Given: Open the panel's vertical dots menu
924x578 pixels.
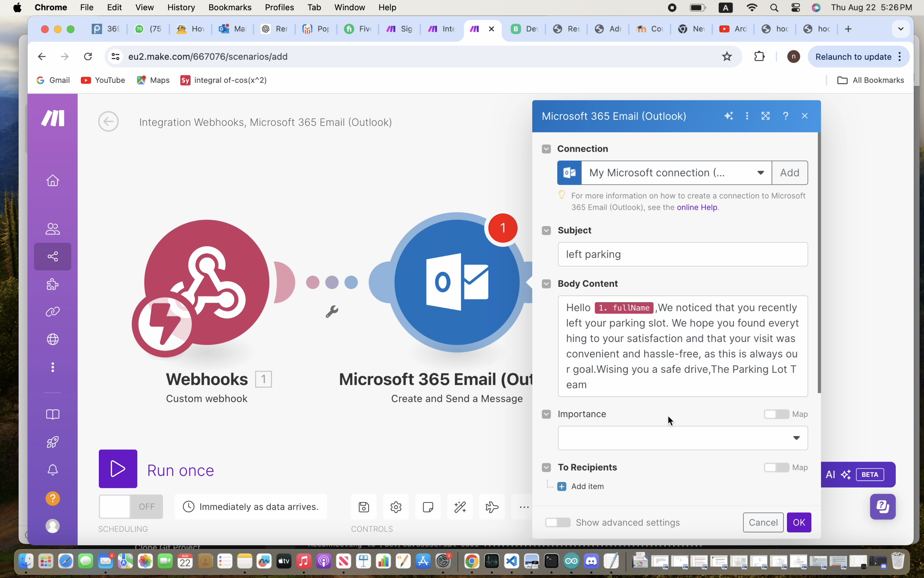Looking at the screenshot, I should (x=747, y=116).
